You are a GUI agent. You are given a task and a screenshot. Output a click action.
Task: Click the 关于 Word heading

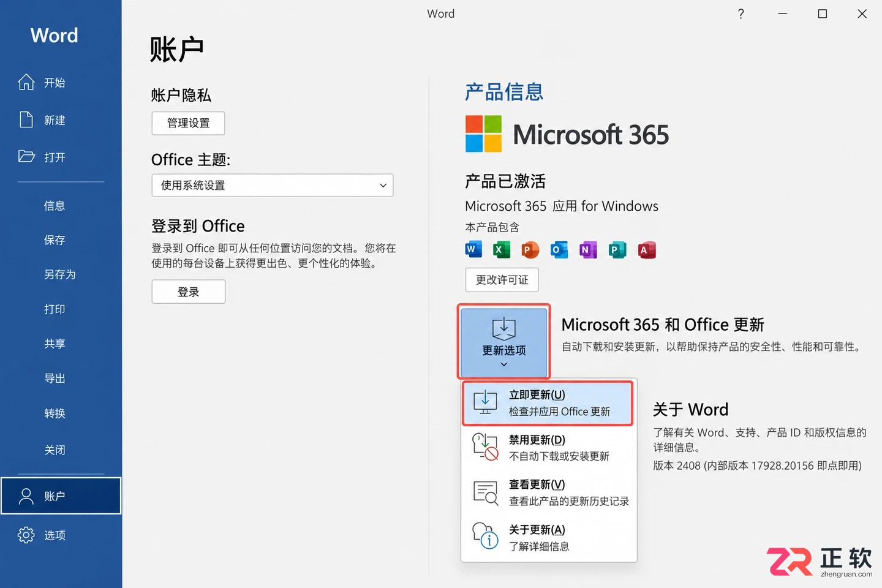690,409
